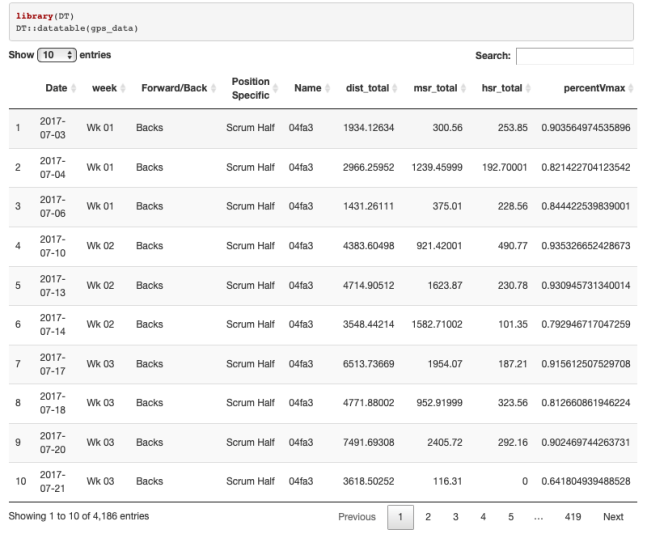Click percentVmax value 0.641804939488528
This screenshot has width=647, height=534.
pyautogui.click(x=586, y=481)
